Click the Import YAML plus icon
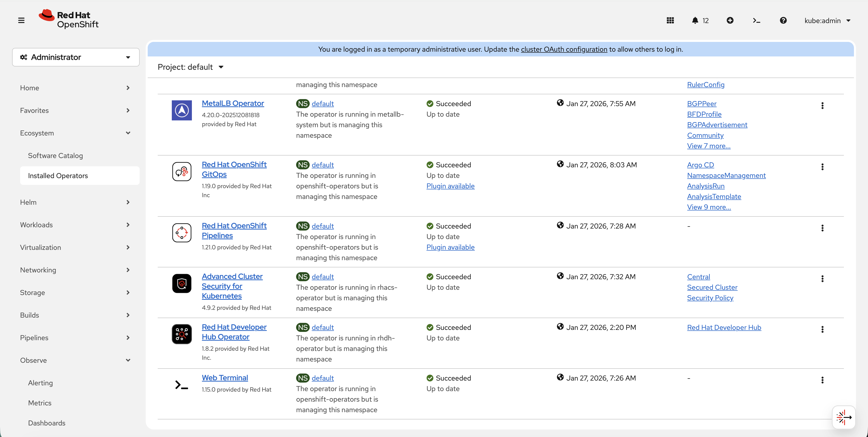 coord(730,20)
